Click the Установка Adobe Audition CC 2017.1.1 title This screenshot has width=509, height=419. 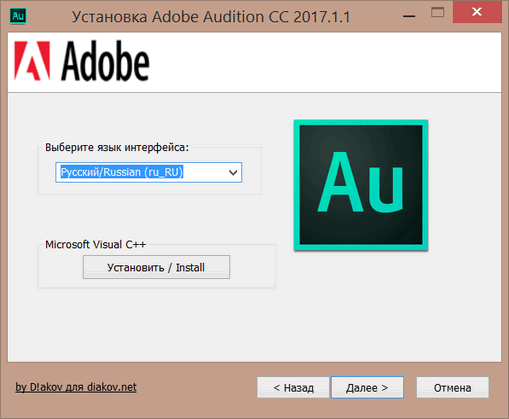pos(211,17)
